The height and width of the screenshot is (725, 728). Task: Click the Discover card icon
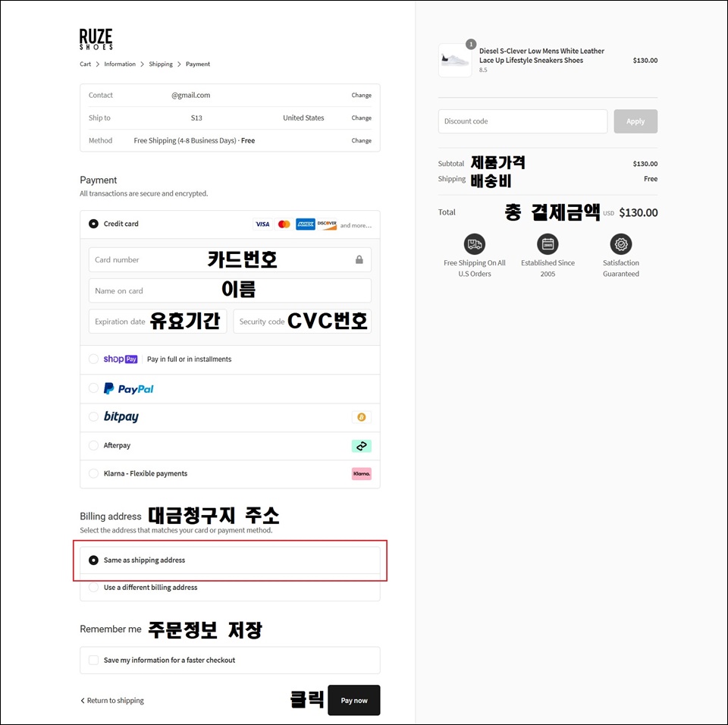click(x=327, y=224)
